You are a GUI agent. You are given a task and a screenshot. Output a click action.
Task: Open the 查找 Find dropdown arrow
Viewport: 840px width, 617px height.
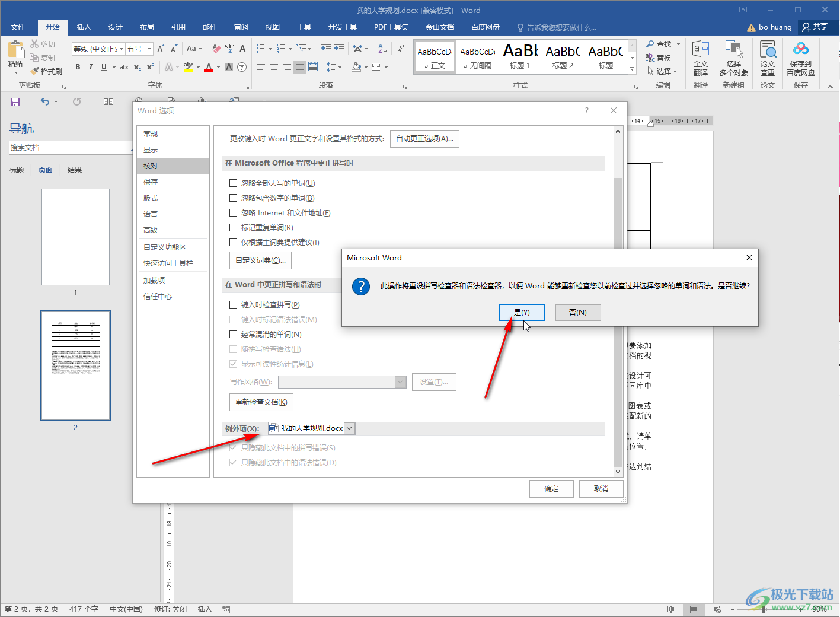679,44
